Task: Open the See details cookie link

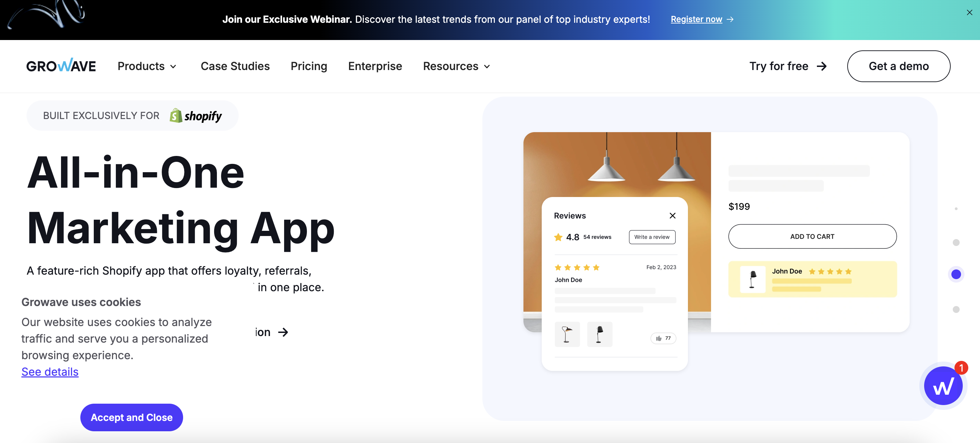Action: point(50,372)
